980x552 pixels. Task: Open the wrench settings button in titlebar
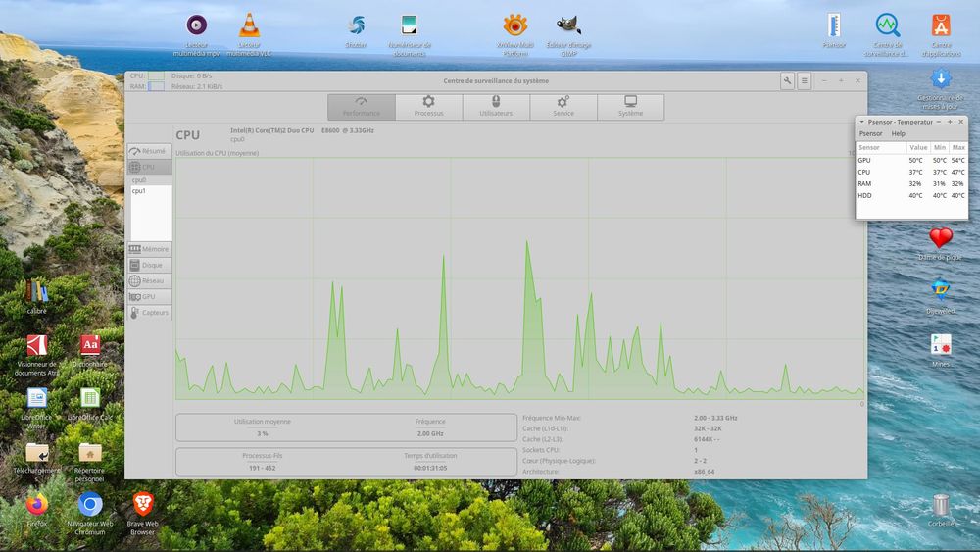[788, 80]
